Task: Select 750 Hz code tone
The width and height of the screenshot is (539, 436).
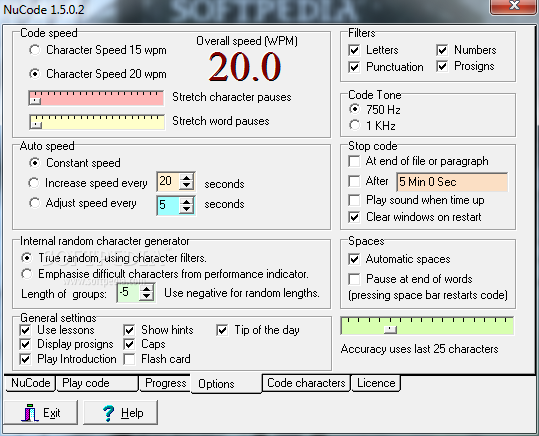Action: pyautogui.click(x=354, y=109)
